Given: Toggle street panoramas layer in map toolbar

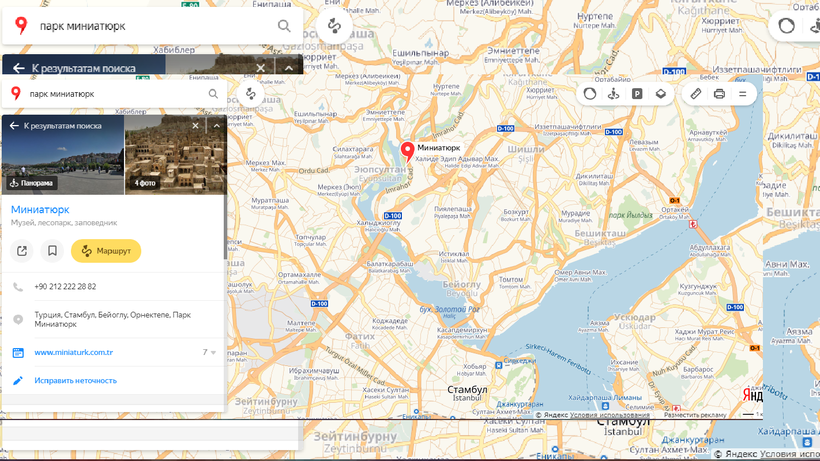Looking at the screenshot, I should click(x=613, y=94).
